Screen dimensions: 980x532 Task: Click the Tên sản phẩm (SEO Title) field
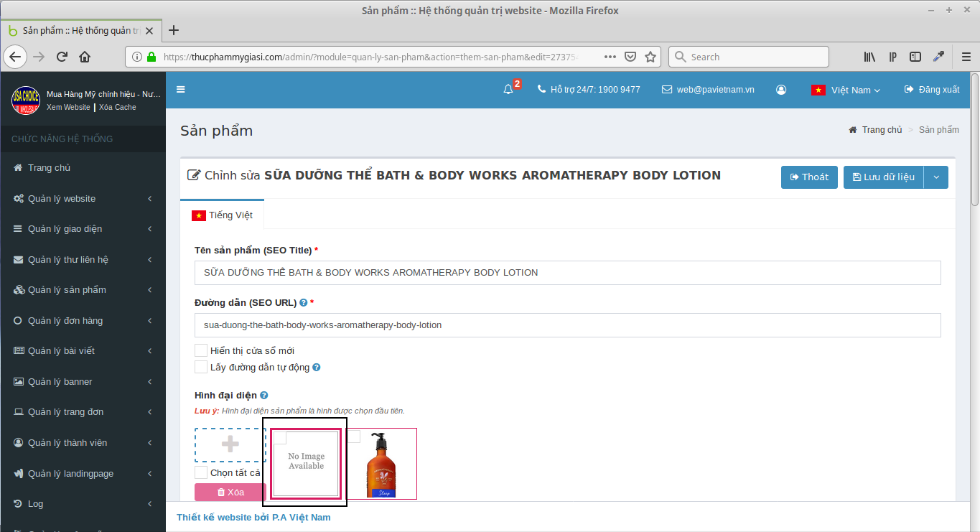567,273
